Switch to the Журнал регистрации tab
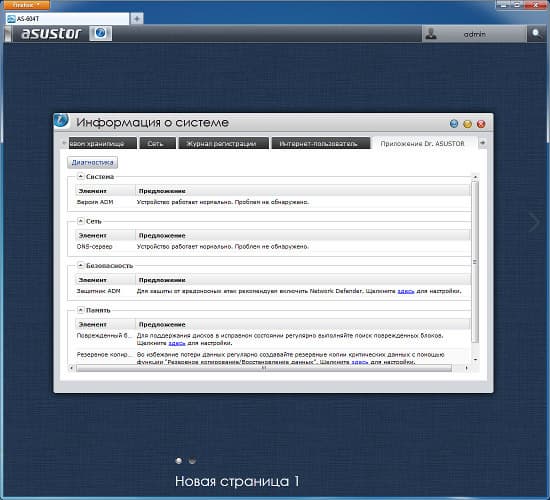 223,143
